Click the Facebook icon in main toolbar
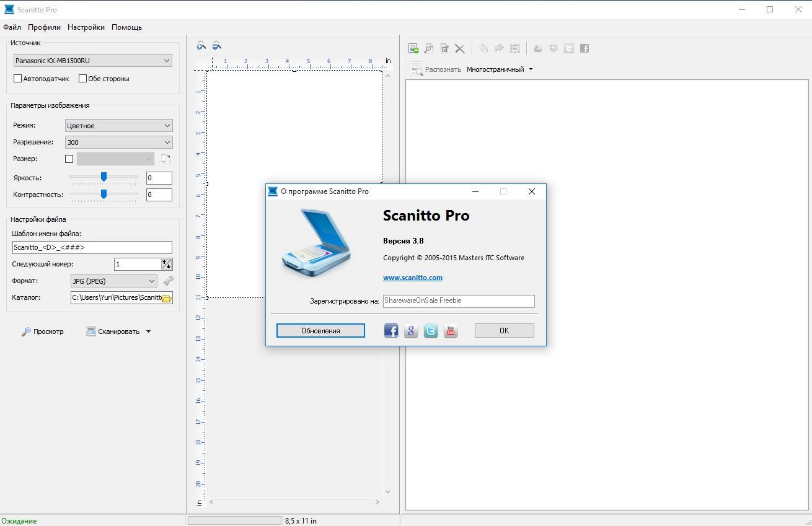The width and height of the screenshot is (812, 526). click(585, 48)
